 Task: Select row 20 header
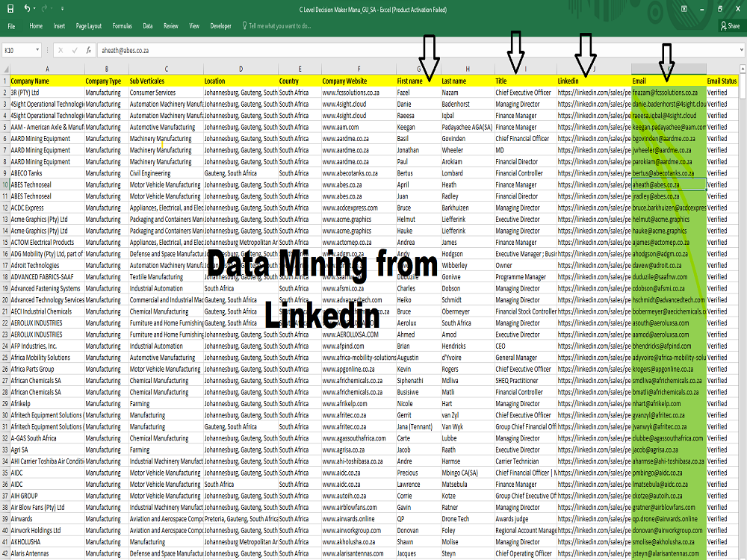4,300
